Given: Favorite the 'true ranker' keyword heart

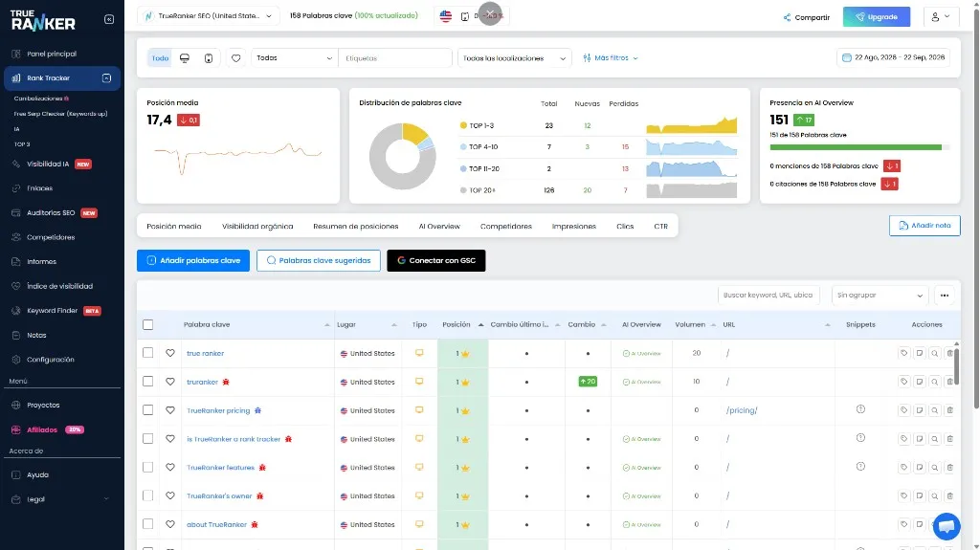Looking at the screenshot, I should tap(170, 353).
